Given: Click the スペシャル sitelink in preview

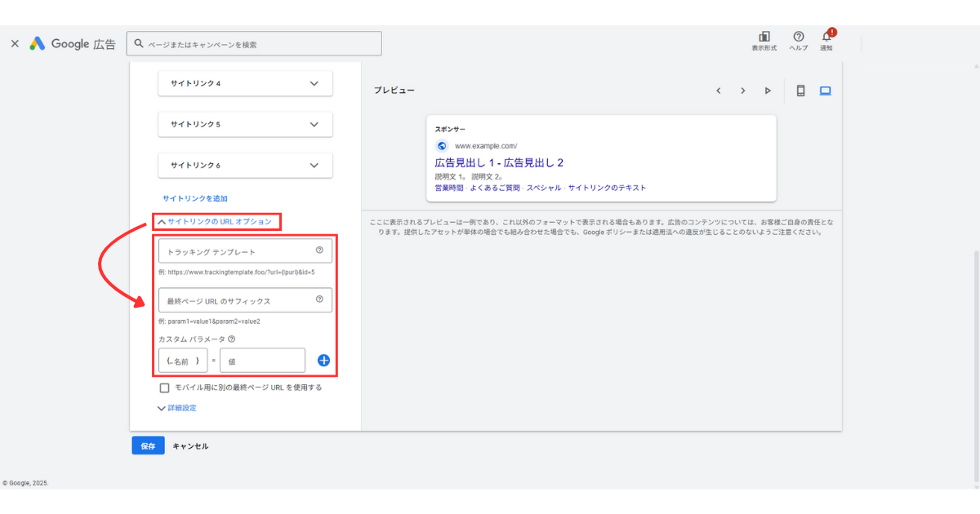Looking at the screenshot, I should pos(544,188).
